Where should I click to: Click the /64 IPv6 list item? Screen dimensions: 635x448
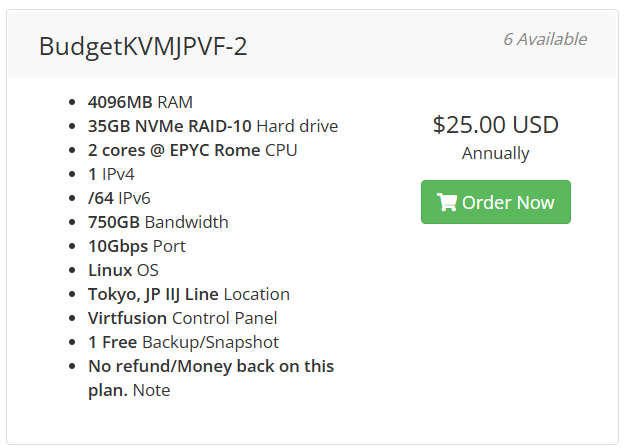119,198
